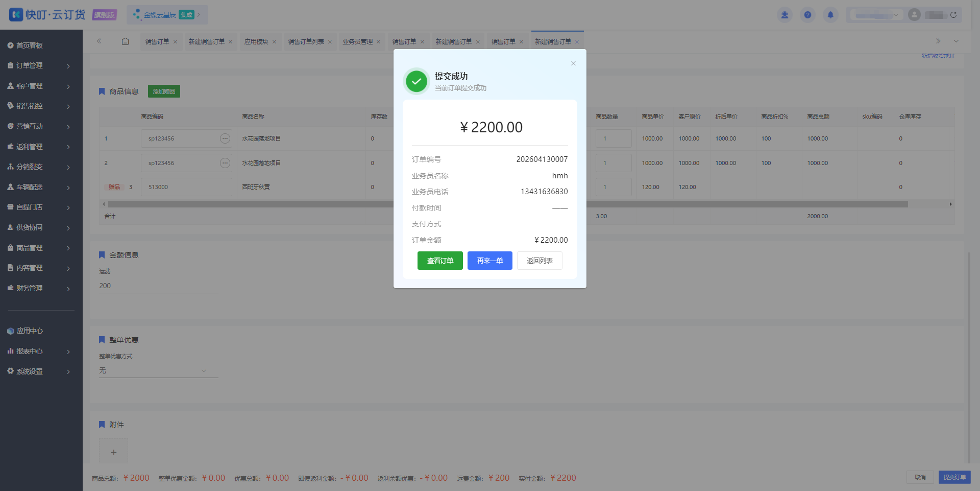Click the customer service avatar icon in header
This screenshot has width=980, height=491.
(x=785, y=15)
